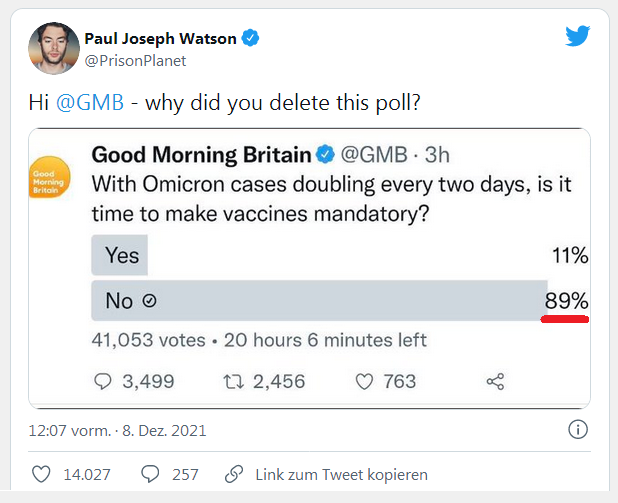Image resolution: width=618 pixels, height=503 pixels.
Task: Click the reply speech bubble with 257
Action: (152, 474)
